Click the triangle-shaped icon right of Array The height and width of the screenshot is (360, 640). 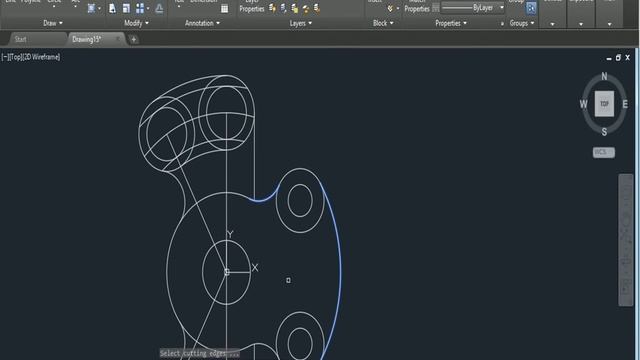pos(159,8)
